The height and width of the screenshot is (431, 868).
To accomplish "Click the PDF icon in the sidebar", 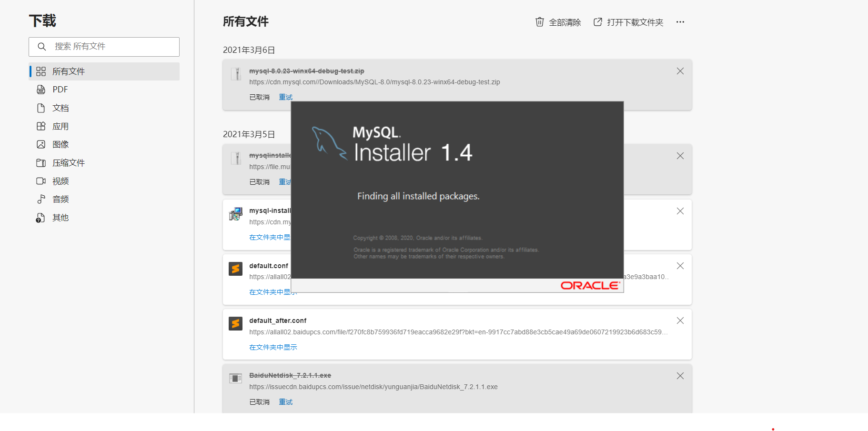I will 41,90.
